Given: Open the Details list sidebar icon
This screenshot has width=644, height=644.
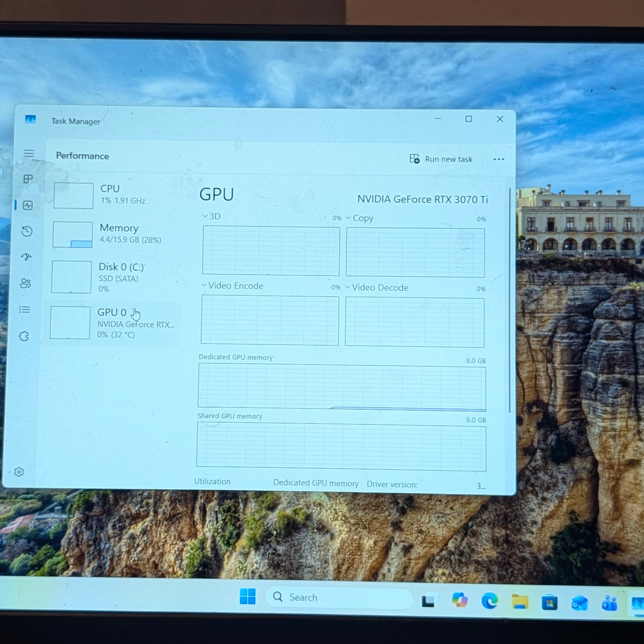Looking at the screenshot, I should tap(25, 310).
